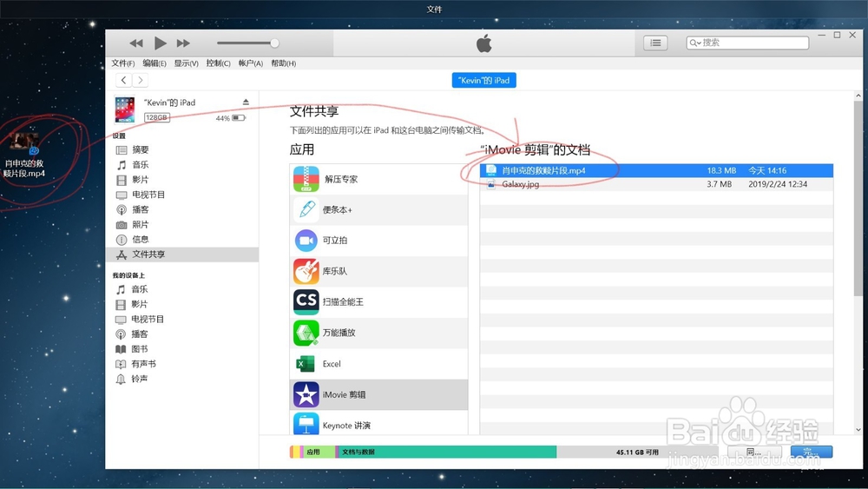Select 信息 in the sidebar
868x489 pixels.
(x=140, y=240)
